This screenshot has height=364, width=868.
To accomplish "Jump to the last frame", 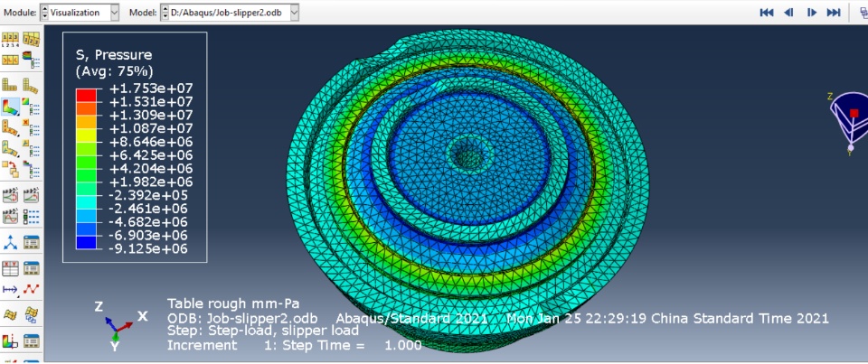I will coord(834,13).
